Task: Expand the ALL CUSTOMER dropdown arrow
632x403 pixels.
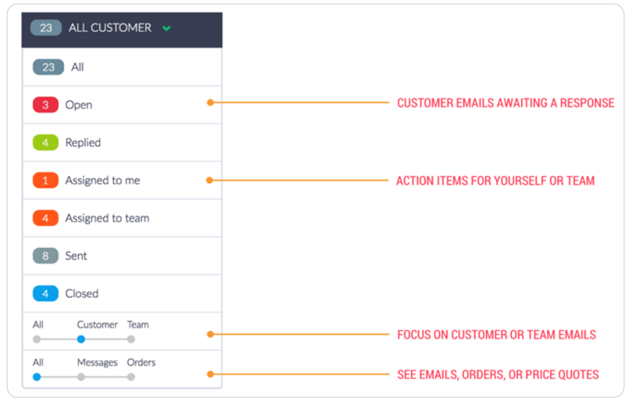Action: [166, 28]
